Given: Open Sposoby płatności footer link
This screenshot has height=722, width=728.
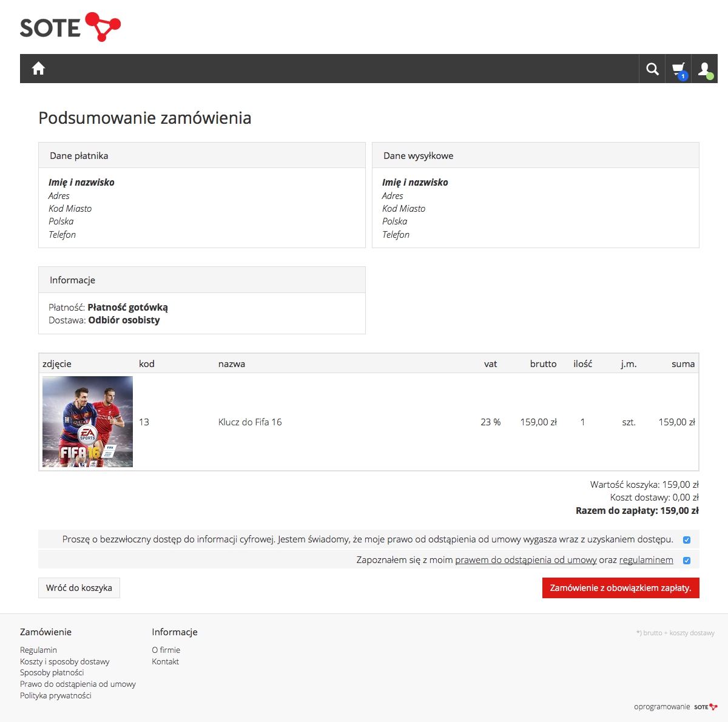Looking at the screenshot, I should pyautogui.click(x=52, y=672).
